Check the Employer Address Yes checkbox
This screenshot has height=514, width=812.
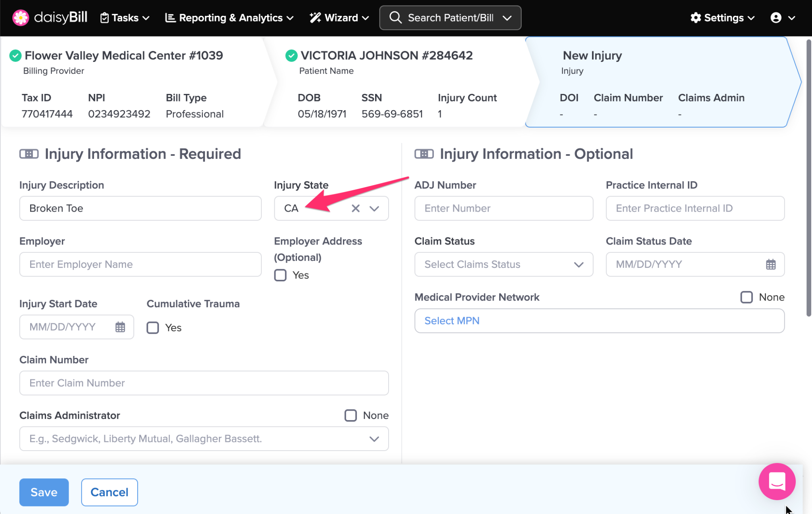280,275
